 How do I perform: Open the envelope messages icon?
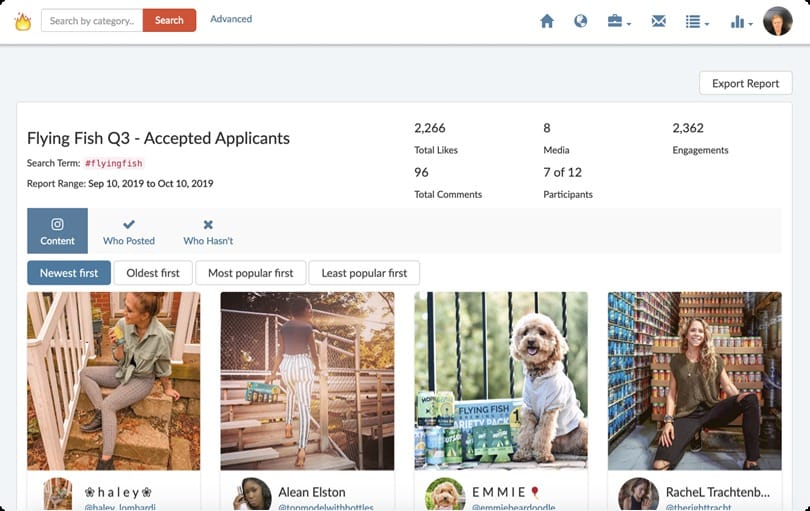click(x=658, y=21)
